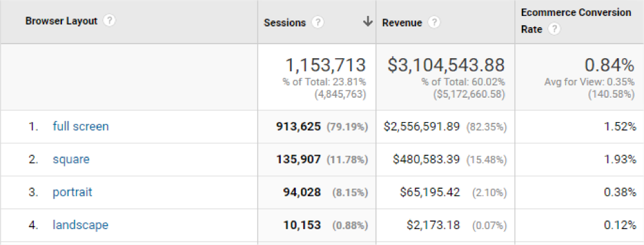Select the total sessions 1,153,713 value

[x=325, y=65]
